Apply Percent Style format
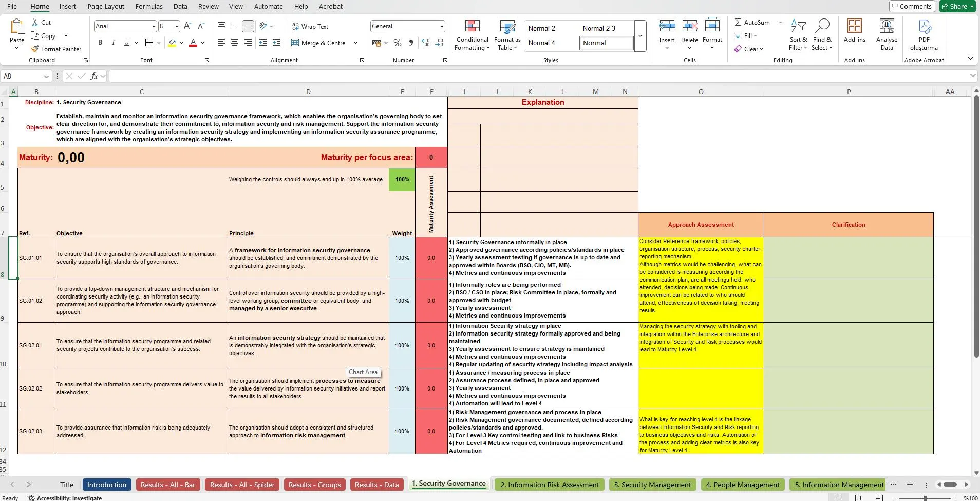The width and height of the screenshot is (980, 501). click(398, 43)
